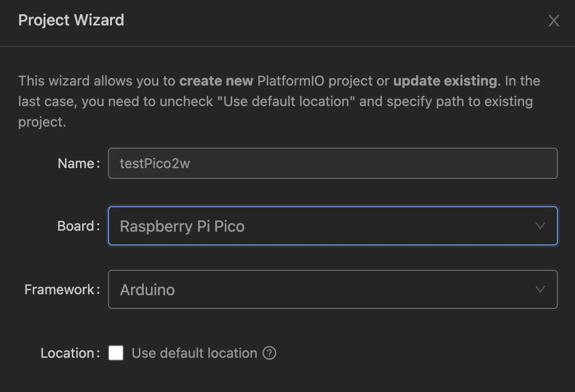Click the Framework label
Image resolution: width=575 pixels, height=392 pixels.
click(x=62, y=289)
